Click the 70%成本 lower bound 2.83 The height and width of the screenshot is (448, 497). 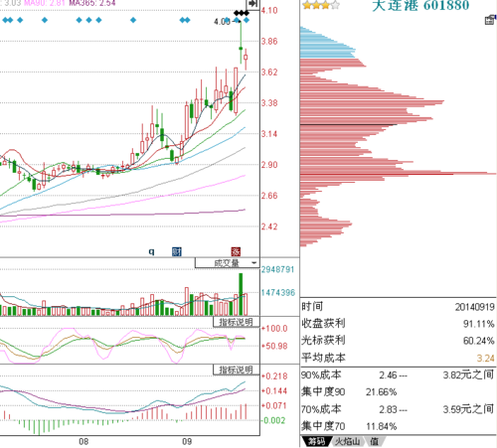[x=388, y=409]
